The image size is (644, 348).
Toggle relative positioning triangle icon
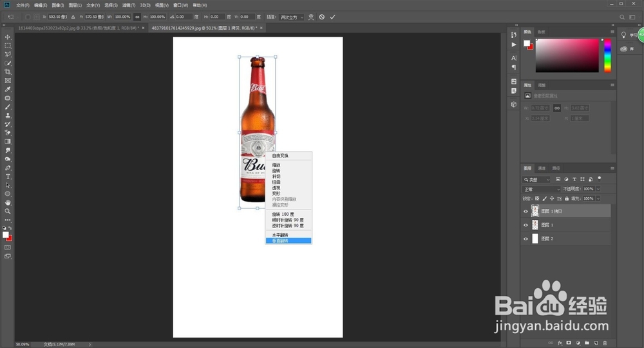tap(73, 17)
